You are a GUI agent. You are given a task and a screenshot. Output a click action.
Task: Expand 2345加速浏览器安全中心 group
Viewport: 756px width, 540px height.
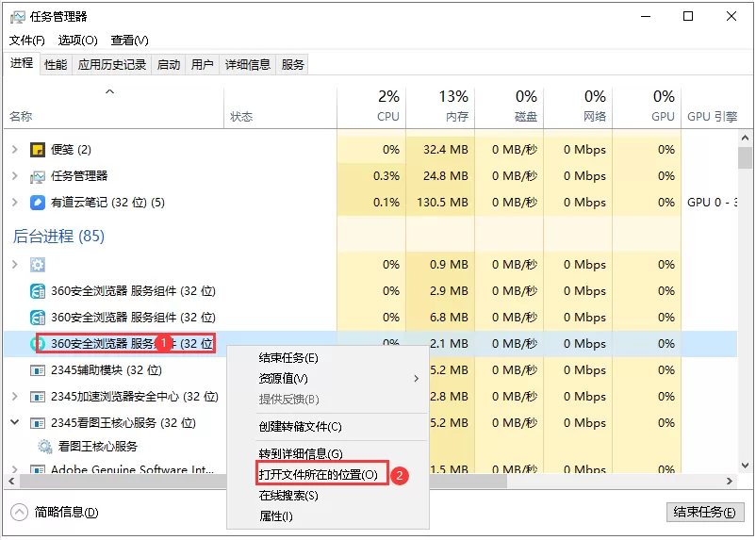pyautogui.click(x=15, y=397)
